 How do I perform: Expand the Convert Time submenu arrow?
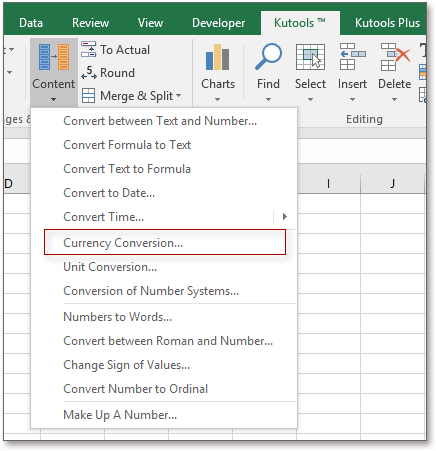click(285, 217)
